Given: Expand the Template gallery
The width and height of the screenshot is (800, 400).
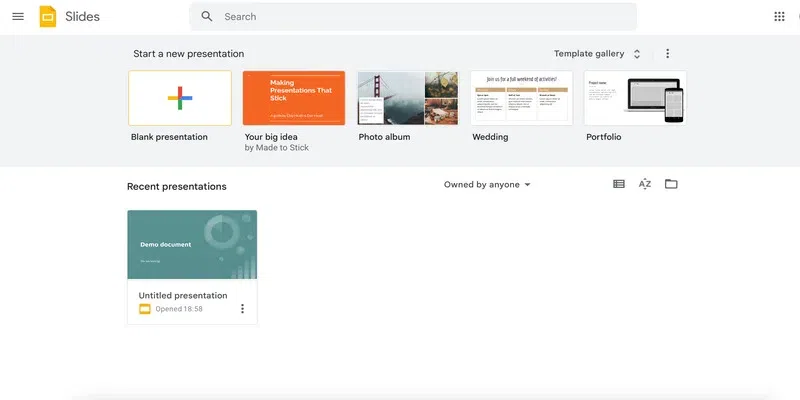Looking at the screenshot, I should (x=598, y=54).
